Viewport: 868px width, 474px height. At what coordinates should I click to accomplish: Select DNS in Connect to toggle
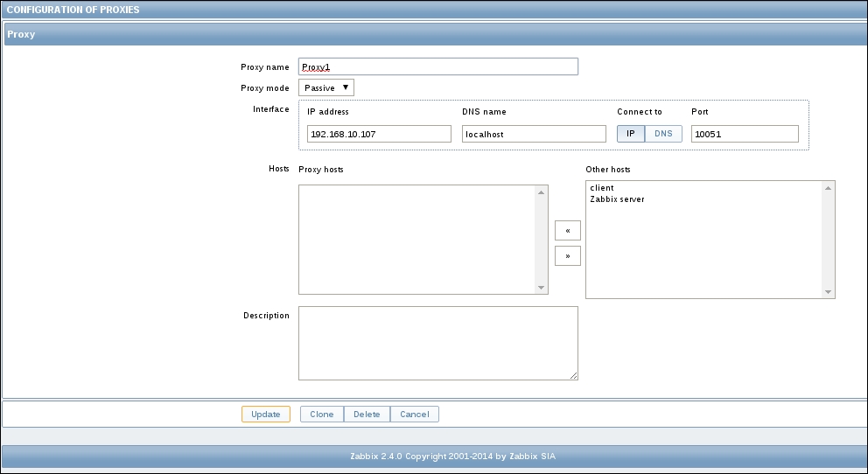tap(664, 134)
